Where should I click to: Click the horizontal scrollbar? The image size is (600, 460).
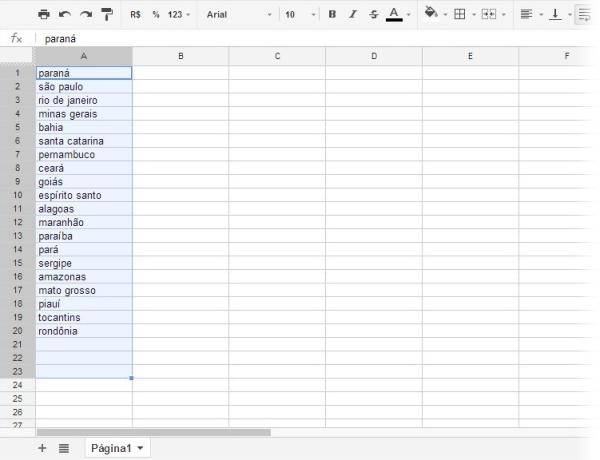(x=153, y=432)
